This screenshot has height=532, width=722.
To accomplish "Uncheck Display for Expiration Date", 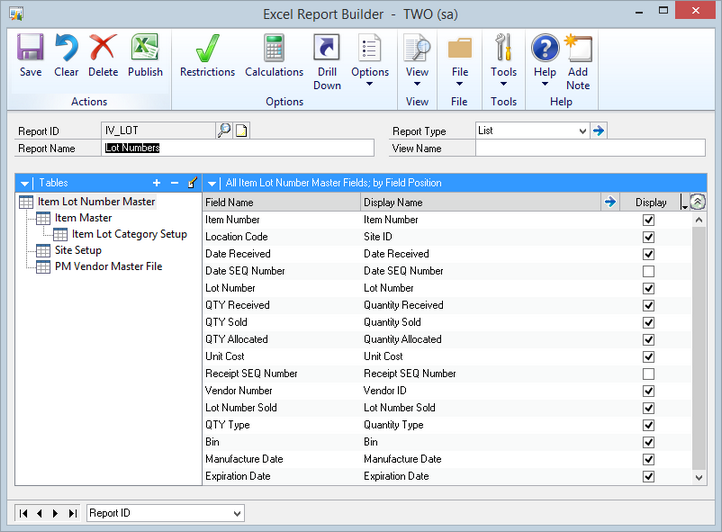I will pyautogui.click(x=648, y=476).
